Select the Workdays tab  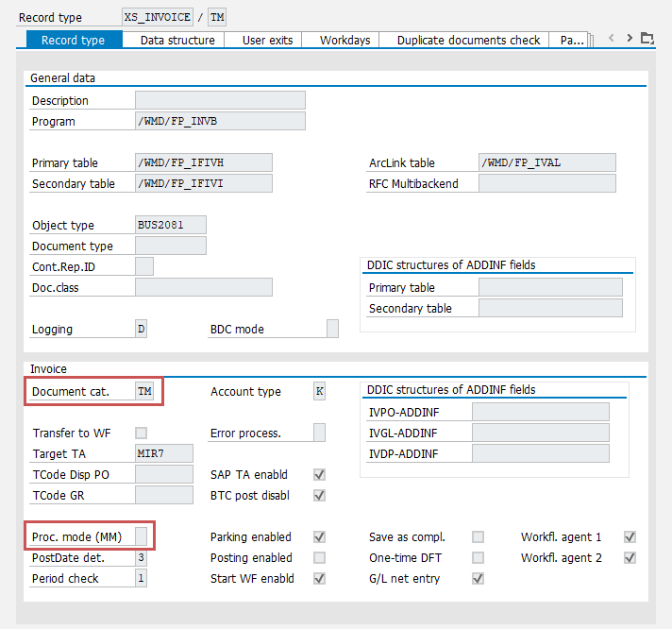[x=345, y=41]
